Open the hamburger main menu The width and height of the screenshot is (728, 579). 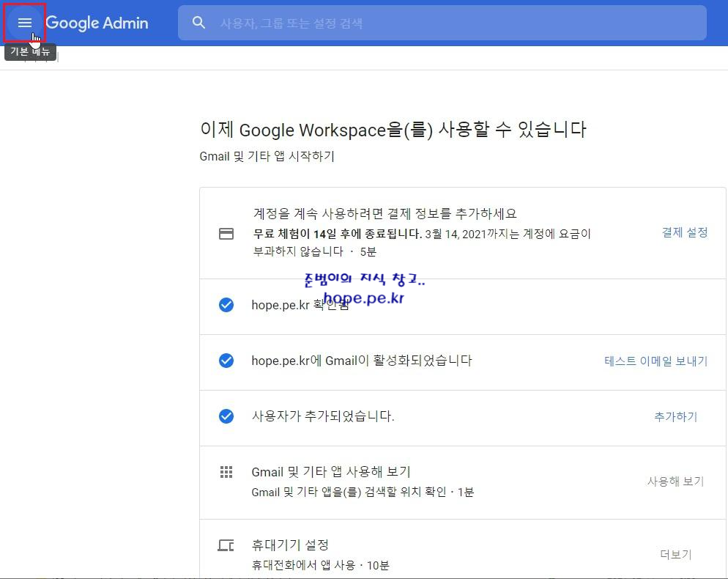coord(25,23)
